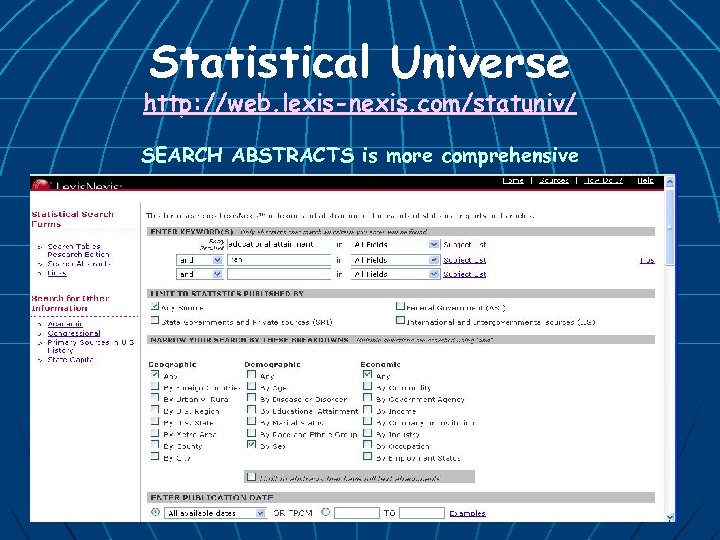Check By Metro Area checkbox

(x=155, y=433)
